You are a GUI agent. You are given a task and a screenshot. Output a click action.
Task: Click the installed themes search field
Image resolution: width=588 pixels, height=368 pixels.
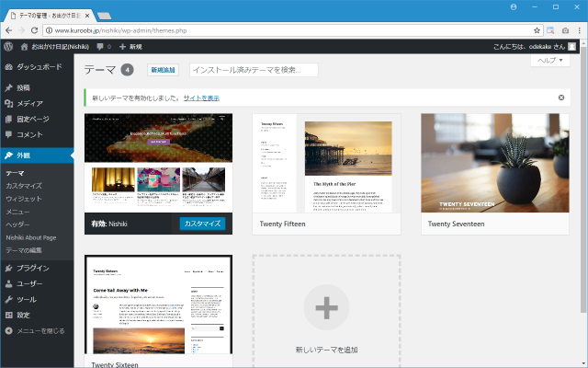pos(253,70)
